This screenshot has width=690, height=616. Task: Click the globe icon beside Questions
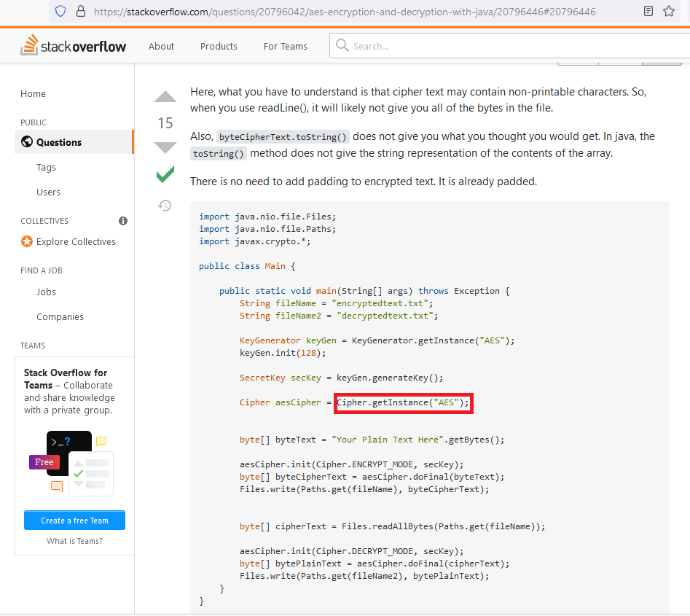(27, 141)
